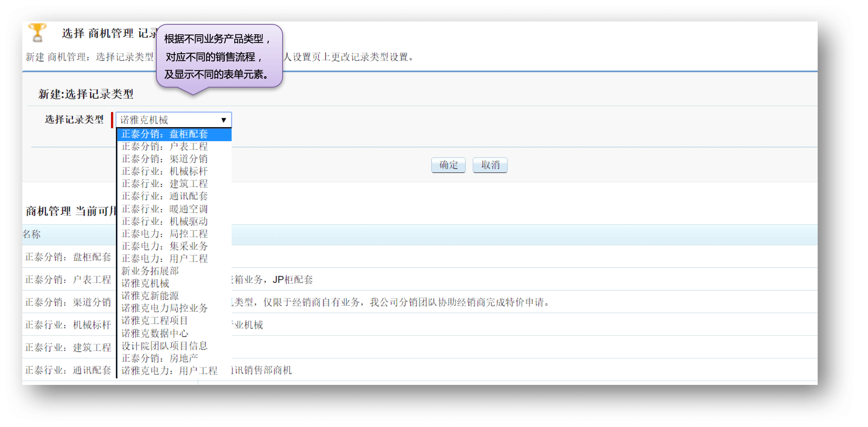Click the 取消 button
The height and width of the screenshot is (427, 868).
(x=490, y=165)
